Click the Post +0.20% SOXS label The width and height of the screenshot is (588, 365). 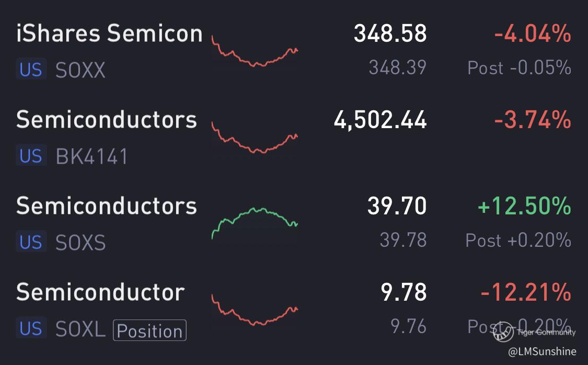(518, 240)
